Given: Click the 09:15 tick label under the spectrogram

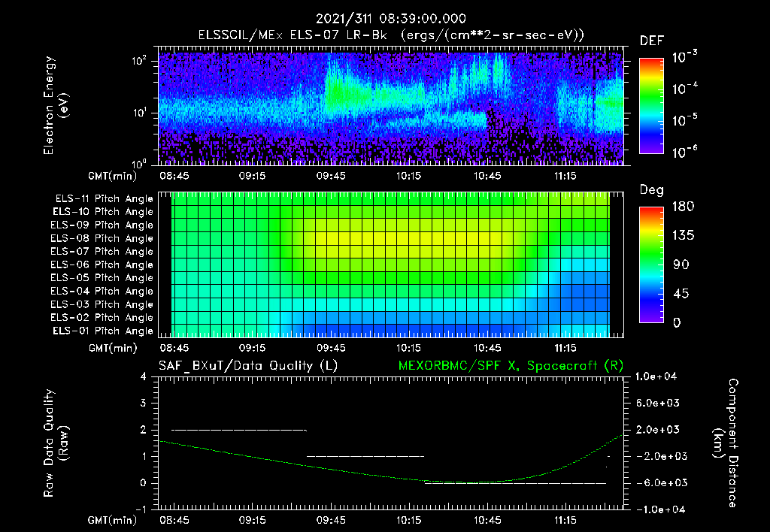Looking at the screenshot, I should [253, 176].
